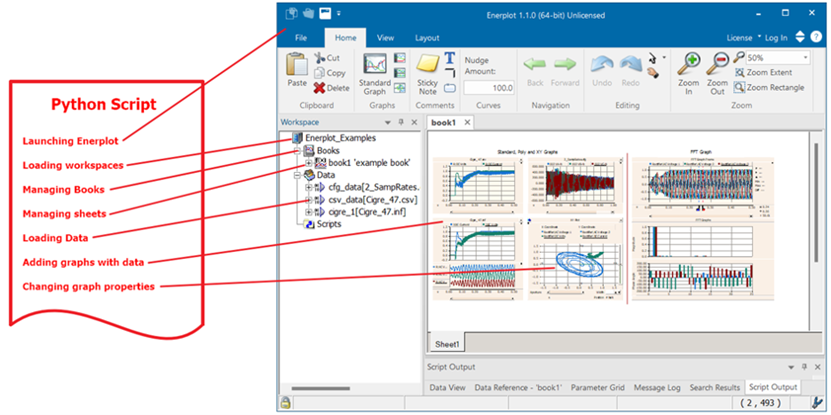Expand the csv_data[Cigre_47.csv] node
Screen dimensions: 831x415
[x=308, y=200]
